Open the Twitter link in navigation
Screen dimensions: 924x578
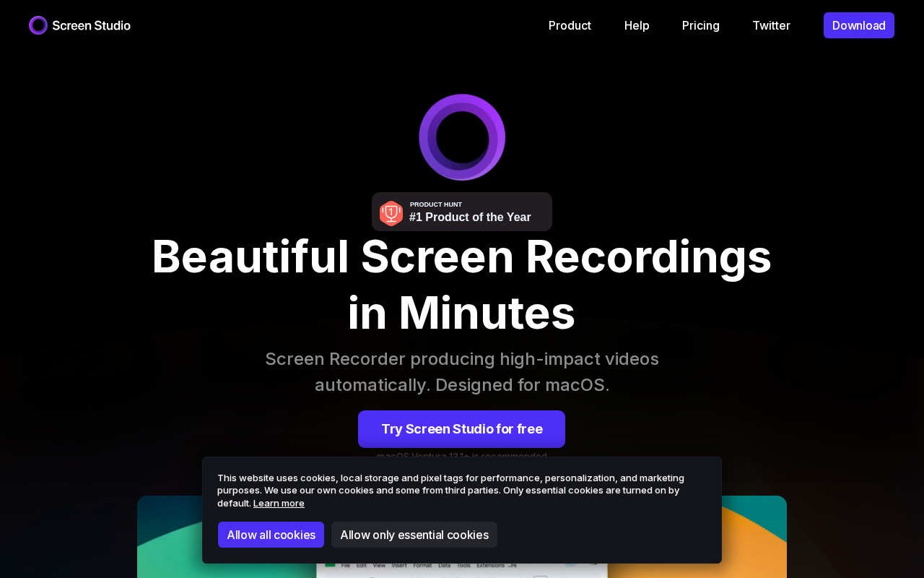coord(771,25)
